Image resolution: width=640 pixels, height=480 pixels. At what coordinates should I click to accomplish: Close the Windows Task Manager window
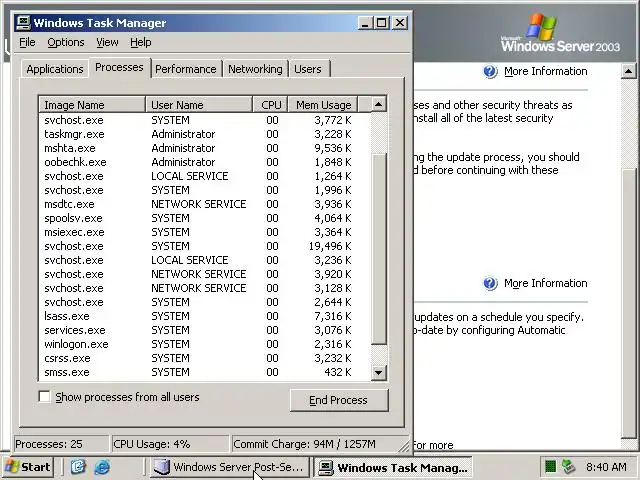click(x=400, y=23)
